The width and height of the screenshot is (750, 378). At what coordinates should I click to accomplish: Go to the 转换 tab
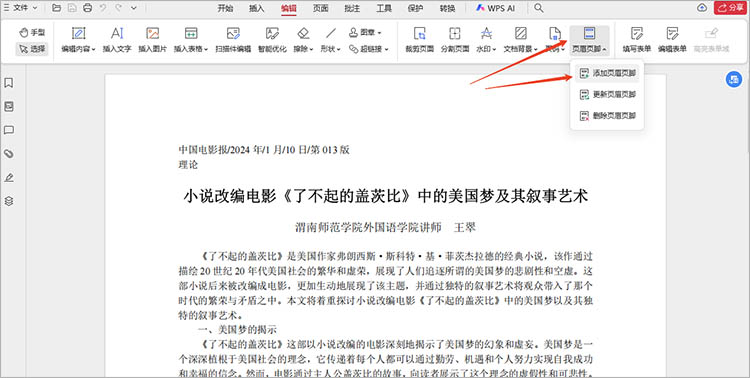pyautogui.click(x=447, y=8)
